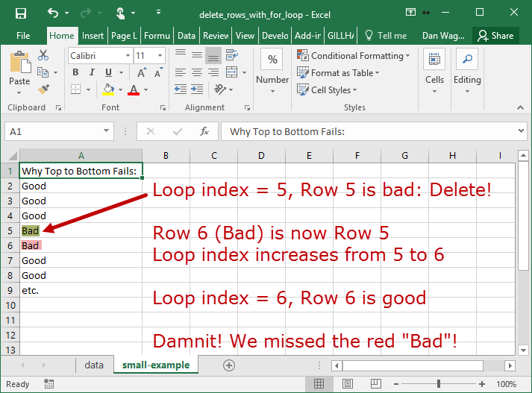Expand the formula bar
The height and width of the screenshot is (393, 532).
click(x=521, y=131)
